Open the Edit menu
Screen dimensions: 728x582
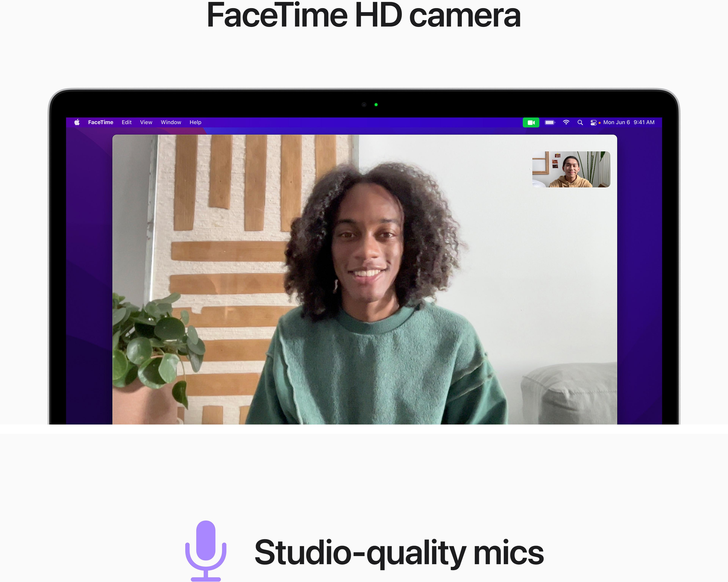point(127,122)
